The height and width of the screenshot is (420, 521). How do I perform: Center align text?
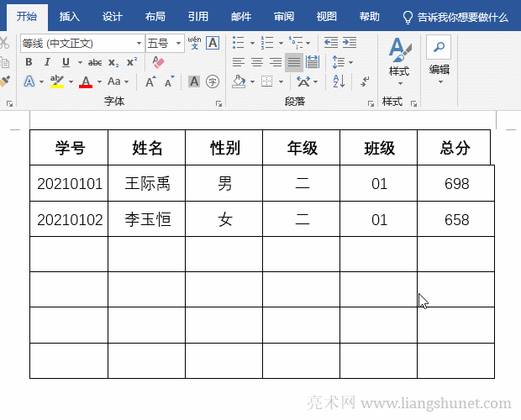coord(257,62)
